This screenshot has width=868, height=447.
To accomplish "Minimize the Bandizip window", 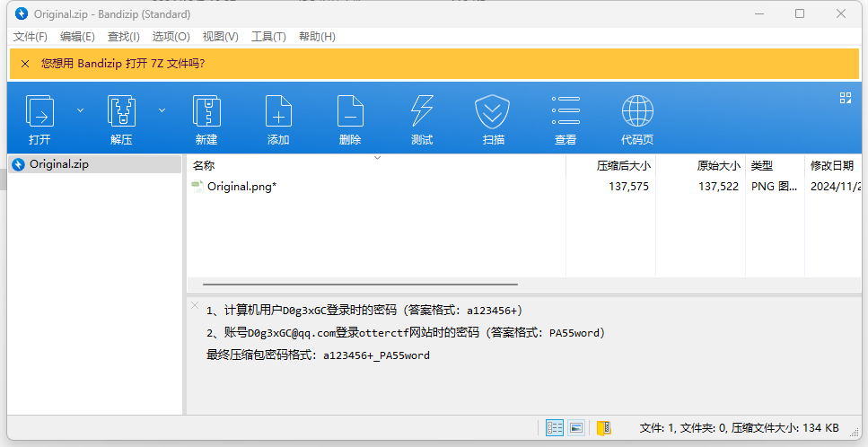I will (x=759, y=13).
